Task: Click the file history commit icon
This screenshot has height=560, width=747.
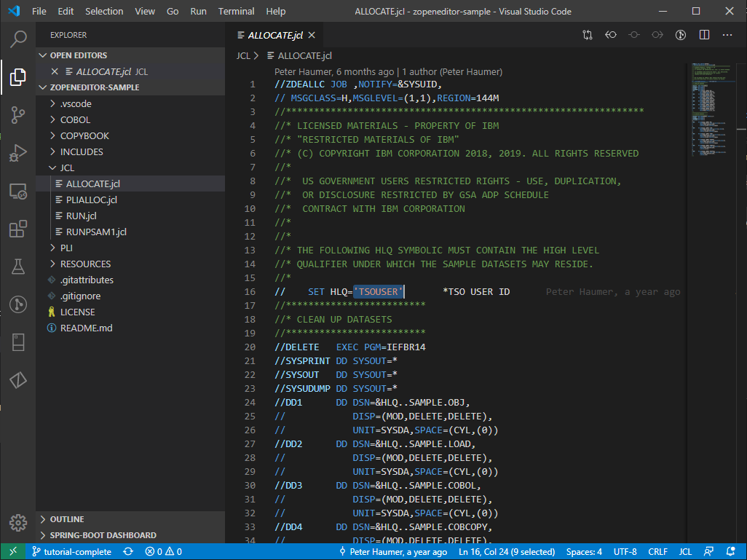Action: [634, 35]
